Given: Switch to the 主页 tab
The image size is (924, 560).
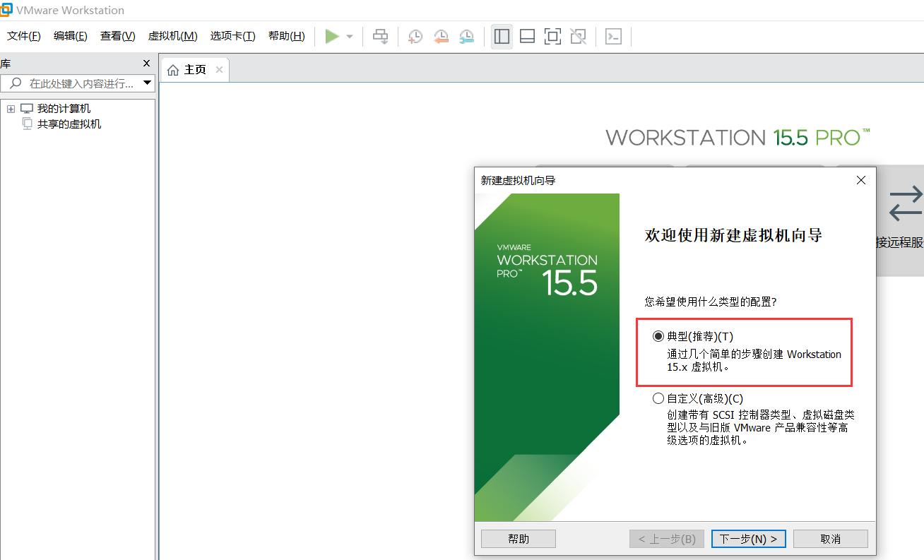Looking at the screenshot, I should pyautogui.click(x=192, y=68).
